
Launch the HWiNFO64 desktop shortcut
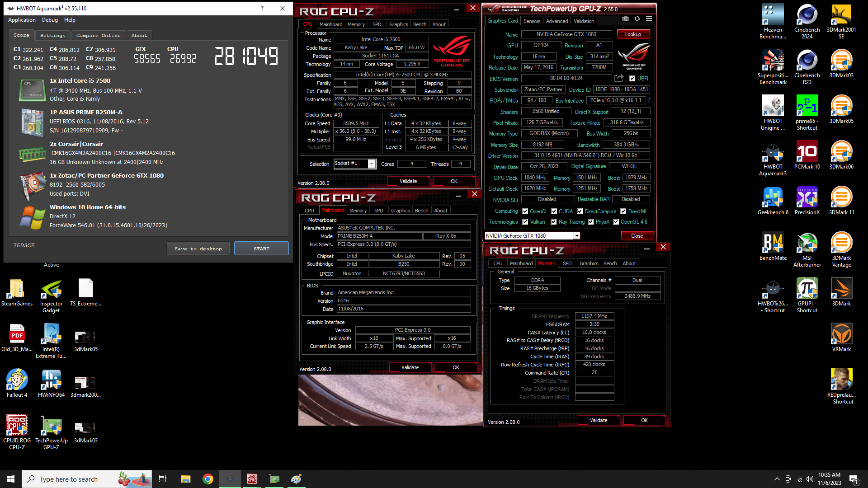click(x=51, y=383)
